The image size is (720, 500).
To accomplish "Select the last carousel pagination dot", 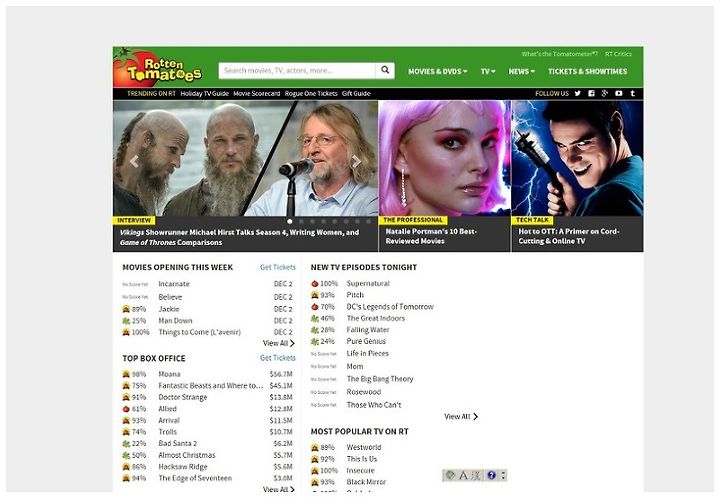I will [368, 221].
